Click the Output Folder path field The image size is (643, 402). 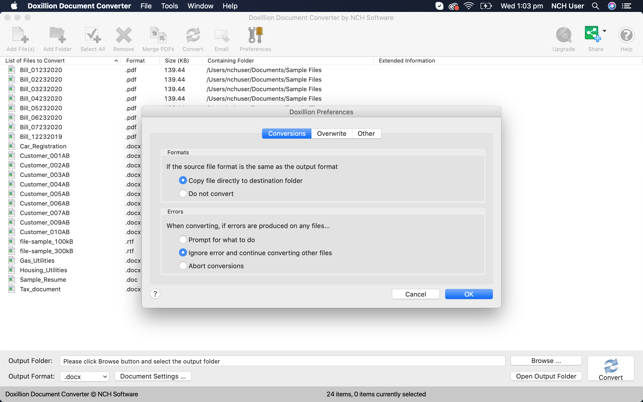(x=283, y=361)
